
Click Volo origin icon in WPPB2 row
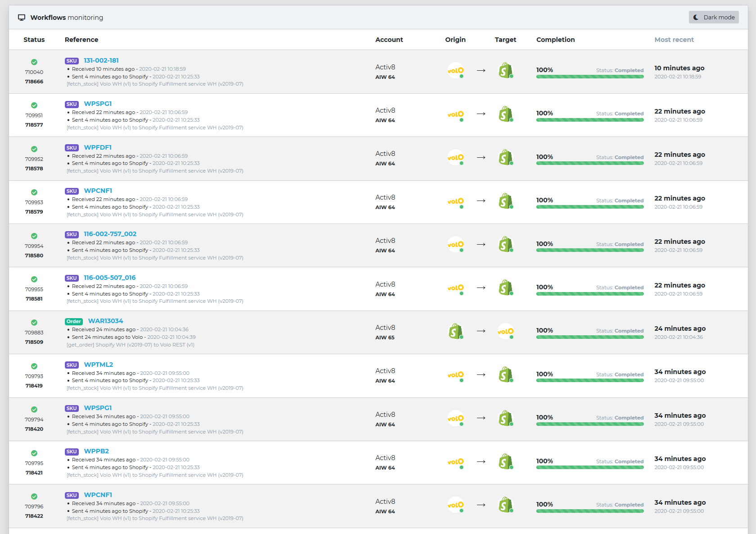pos(456,461)
